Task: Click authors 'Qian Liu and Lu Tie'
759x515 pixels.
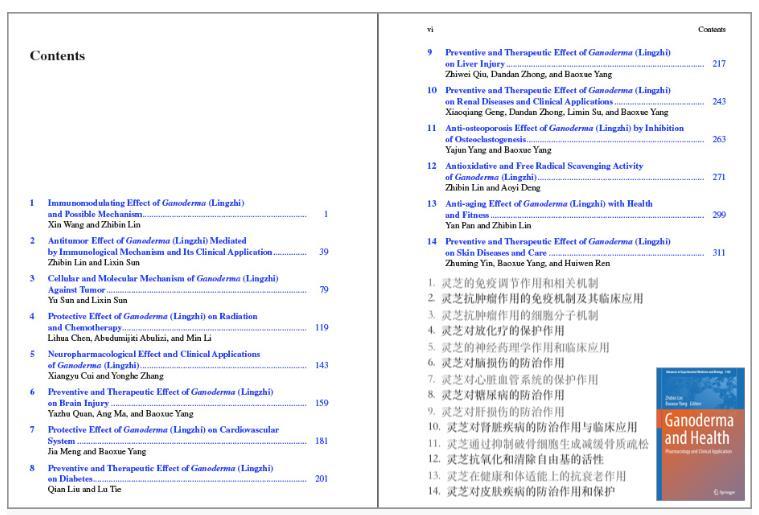Action: [x=84, y=489]
